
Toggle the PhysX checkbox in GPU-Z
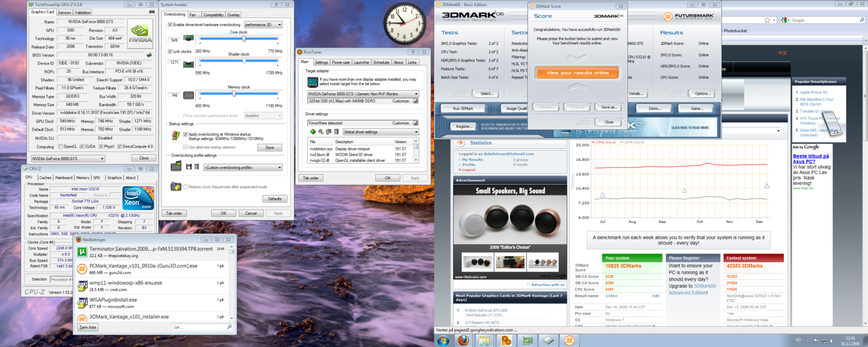click(x=101, y=147)
